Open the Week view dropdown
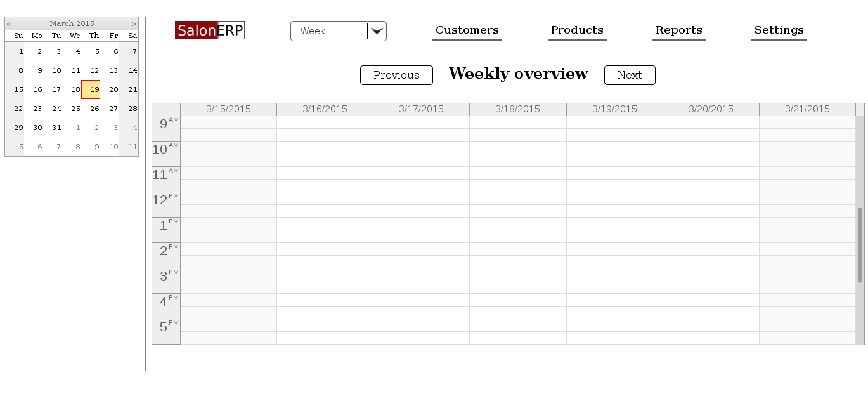The height and width of the screenshot is (403, 868). 330,30
